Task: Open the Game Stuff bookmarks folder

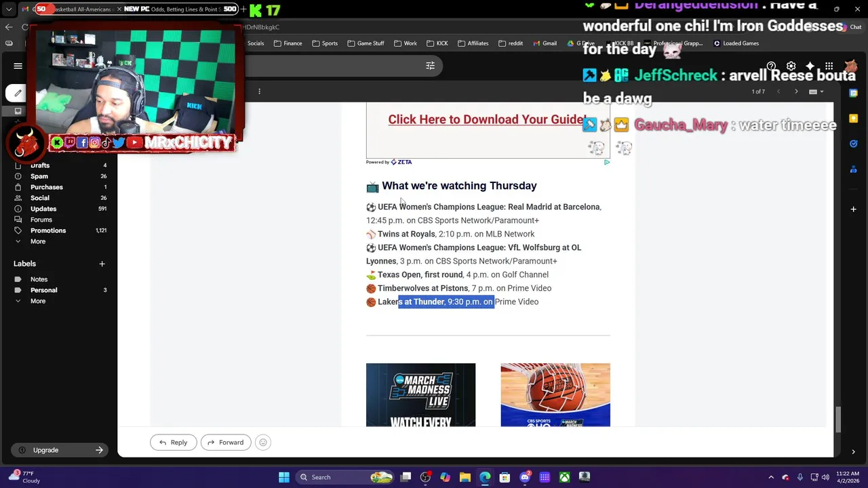Action: coord(366,43)
